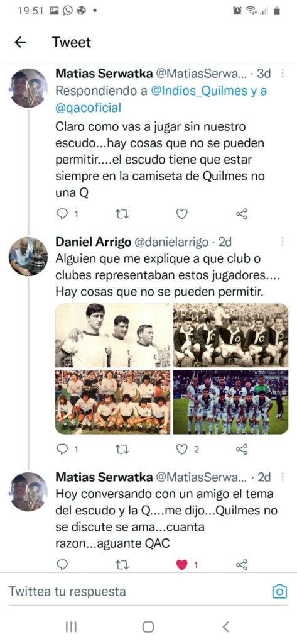
Task: Share Daniel Arrigo's tweet
Action: pos(242,449)
